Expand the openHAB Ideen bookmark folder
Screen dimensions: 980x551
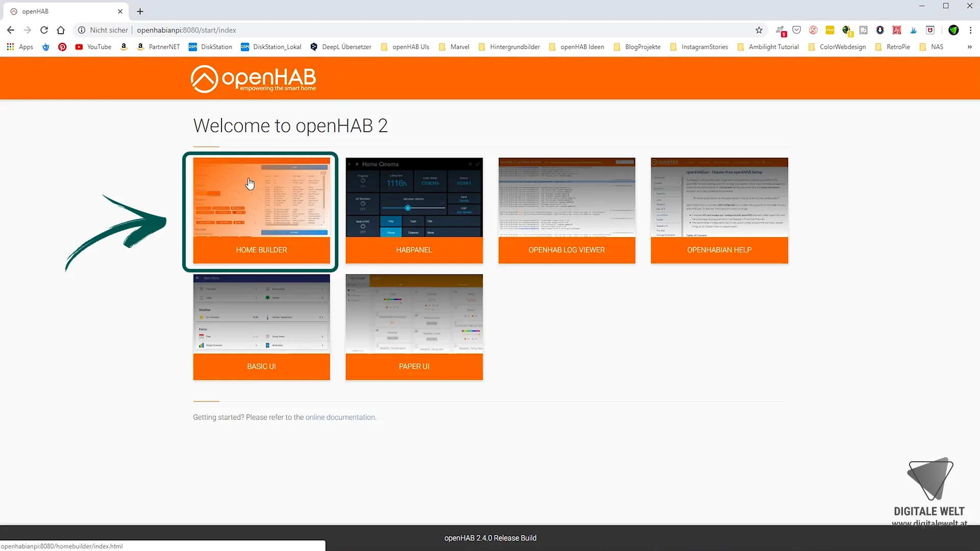577,47
